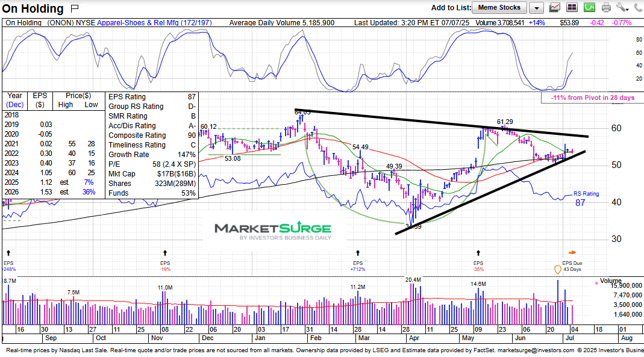Click the '-11% from Pivot in 28 days' label
The width and height of the screenshot is (644, 357).
tap(592, 98)
